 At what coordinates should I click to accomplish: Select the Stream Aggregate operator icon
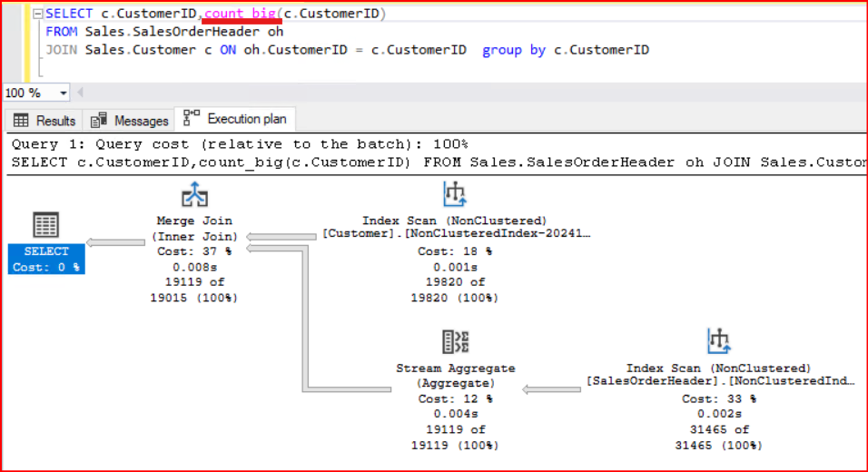tap(455, 342)
